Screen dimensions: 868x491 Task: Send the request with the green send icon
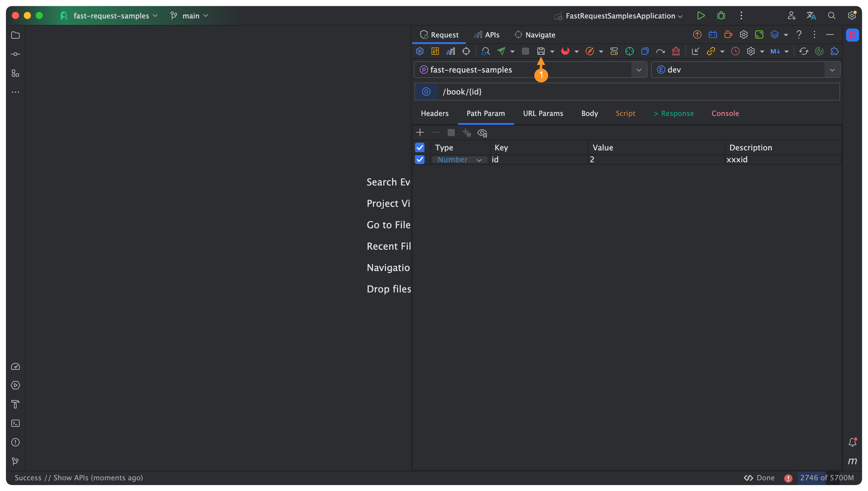pyautogui.click(x=502, y=51)
